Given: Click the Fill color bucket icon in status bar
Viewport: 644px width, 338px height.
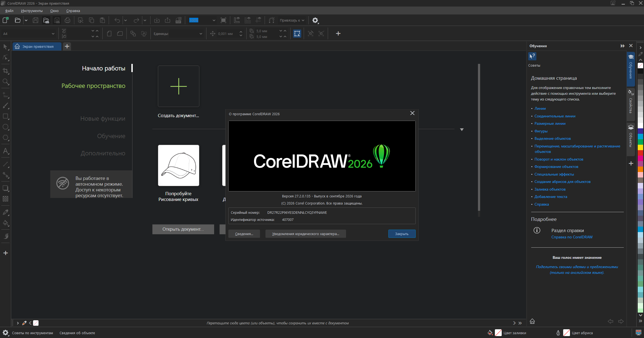Looking at the screenshot, I should tap(490, 333).
